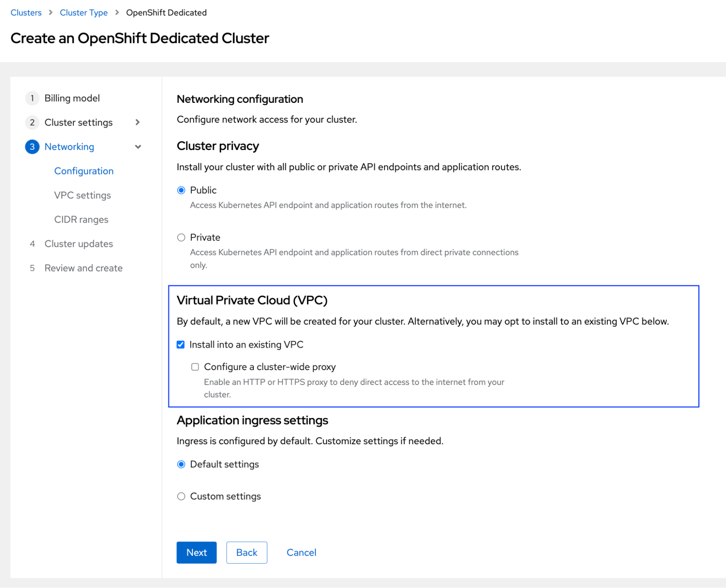The width and height of the screenshot is (726, 588).
Task: Open the Configuration sub-step
Action: pos(84,171)
